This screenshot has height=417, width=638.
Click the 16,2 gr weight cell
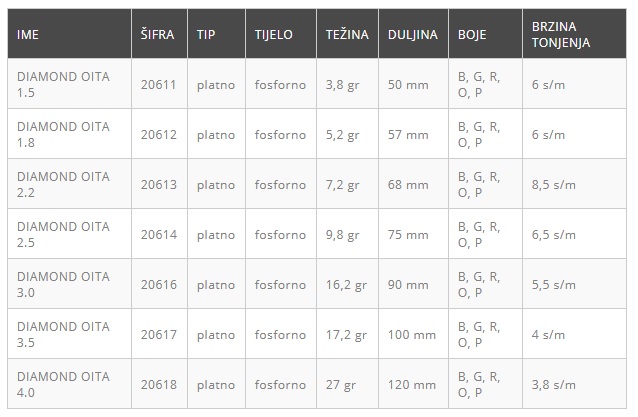pos(346,284)
